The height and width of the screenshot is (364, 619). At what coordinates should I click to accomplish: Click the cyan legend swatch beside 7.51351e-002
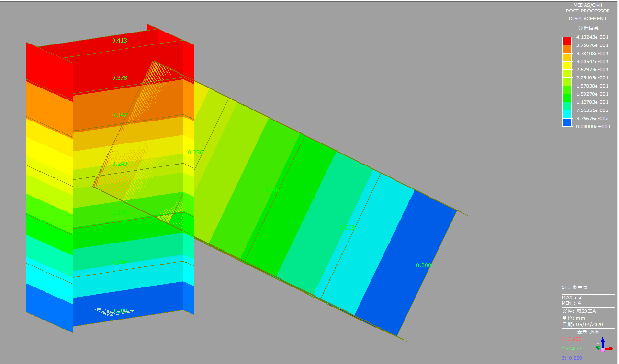click(567, 114)
